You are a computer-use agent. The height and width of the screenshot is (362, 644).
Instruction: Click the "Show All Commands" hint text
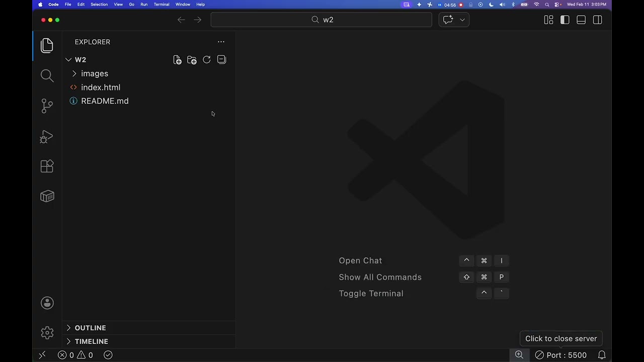380,277
